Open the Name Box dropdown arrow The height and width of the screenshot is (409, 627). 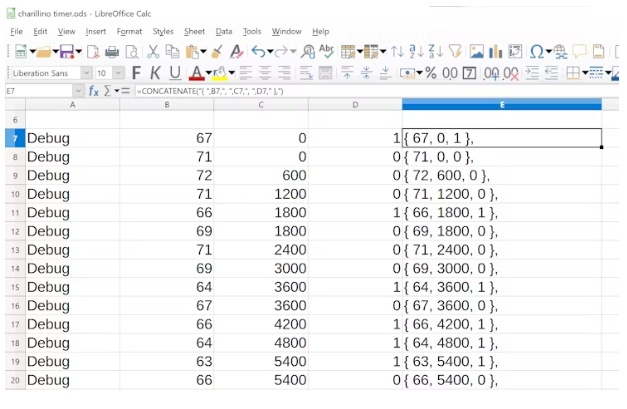click(78, 91)
